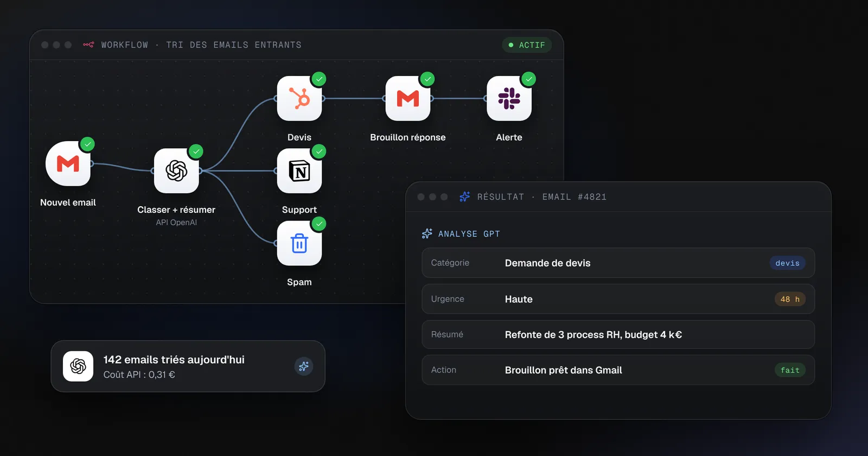The height and width of the screenshot is (456, 868).
Task: Toggle the ACTIF status badge
Action: (527, 45)
